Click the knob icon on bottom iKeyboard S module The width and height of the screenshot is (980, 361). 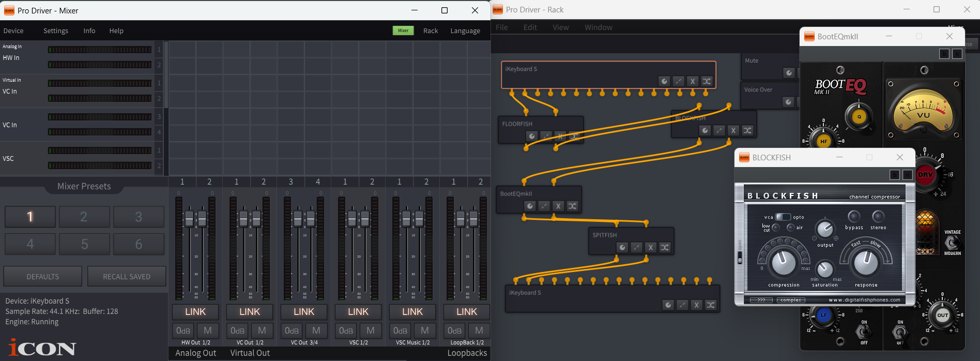[668, 305]
